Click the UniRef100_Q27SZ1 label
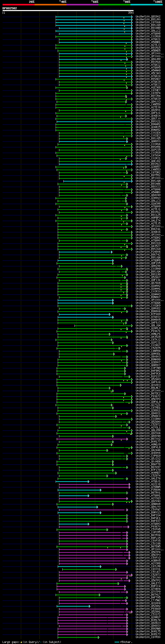Screen dimensions: 165x644 tap(148, 405)
